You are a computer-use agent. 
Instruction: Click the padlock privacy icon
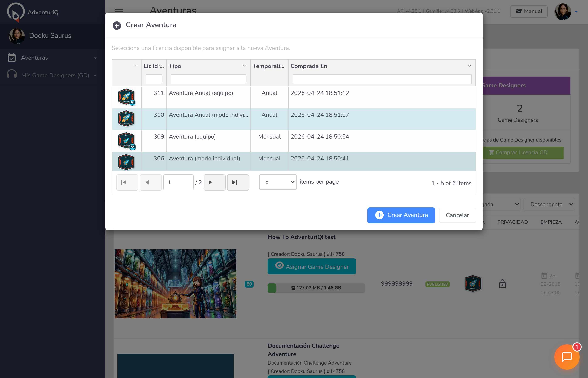pos(502,284)
